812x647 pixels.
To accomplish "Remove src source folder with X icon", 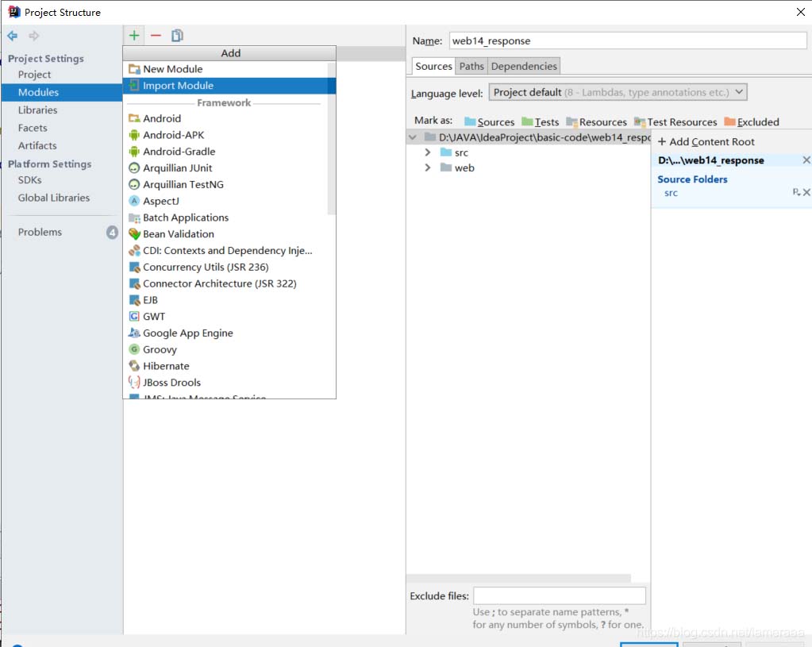I will (806, 193).
